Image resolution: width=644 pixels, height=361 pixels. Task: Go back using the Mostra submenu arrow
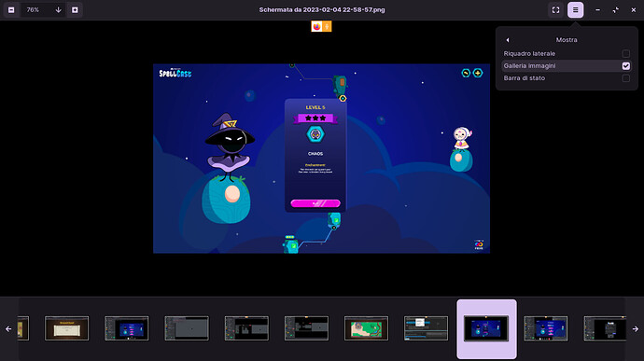pos(508,40)
